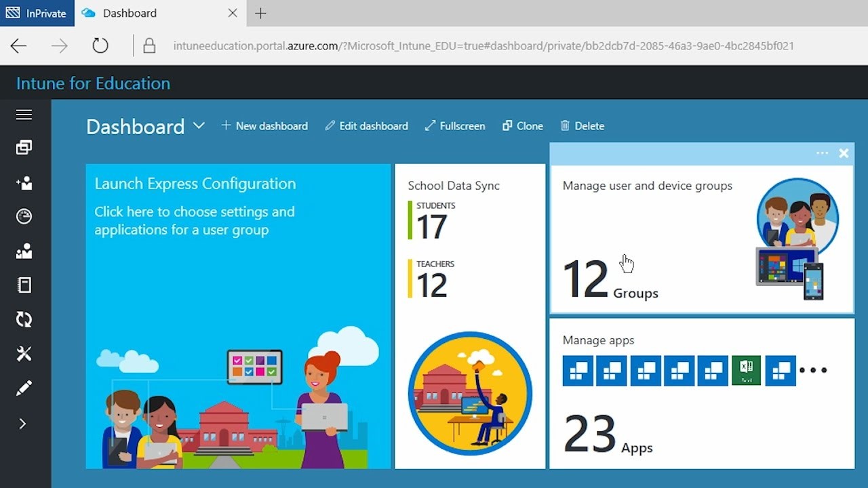Click Edit dashboard

pos(366,126)
